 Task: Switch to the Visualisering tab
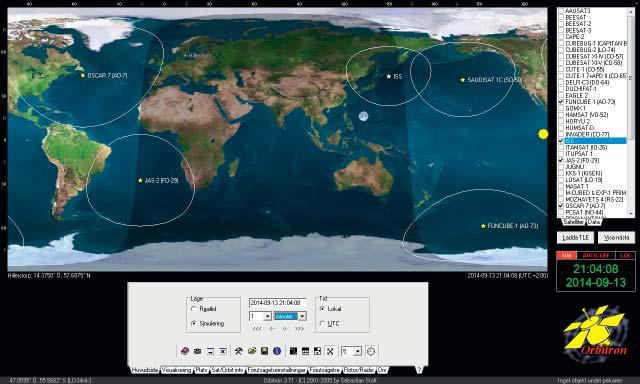(176, 370)
